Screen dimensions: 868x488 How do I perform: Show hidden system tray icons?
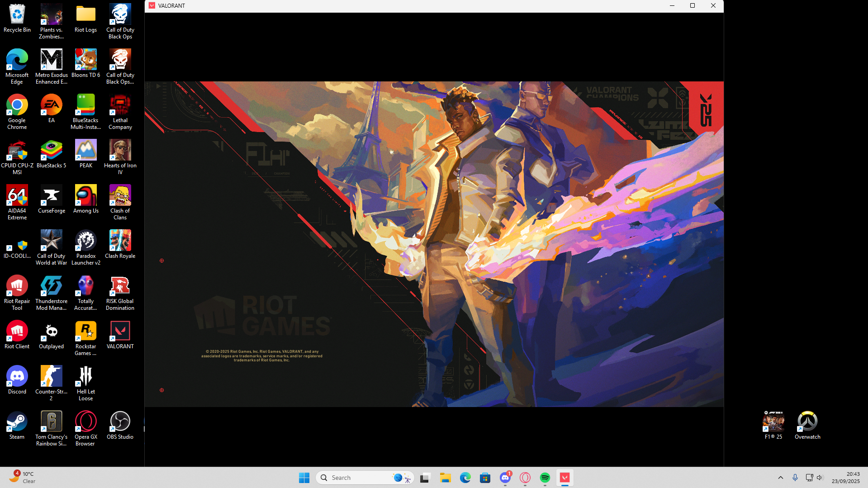tap(781, 478)
